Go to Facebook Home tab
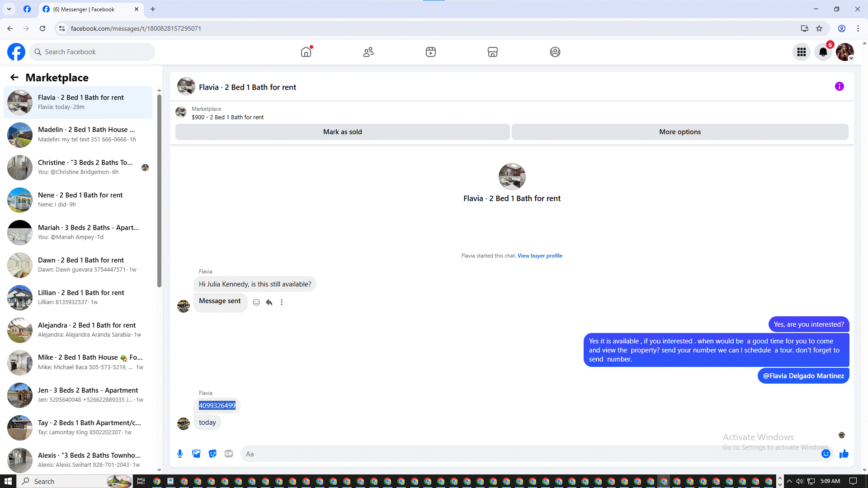868x488 pixels. 306,52
